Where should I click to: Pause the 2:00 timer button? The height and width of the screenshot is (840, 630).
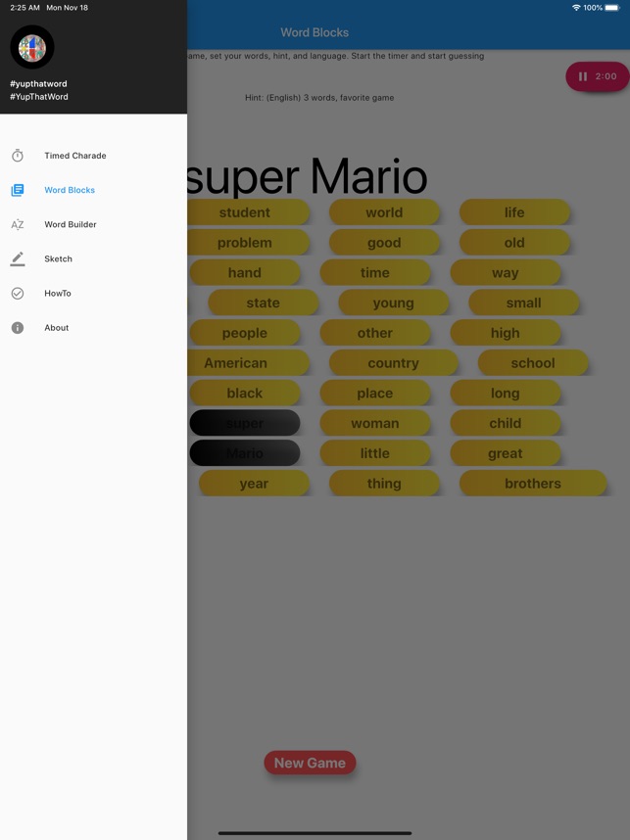598,76
